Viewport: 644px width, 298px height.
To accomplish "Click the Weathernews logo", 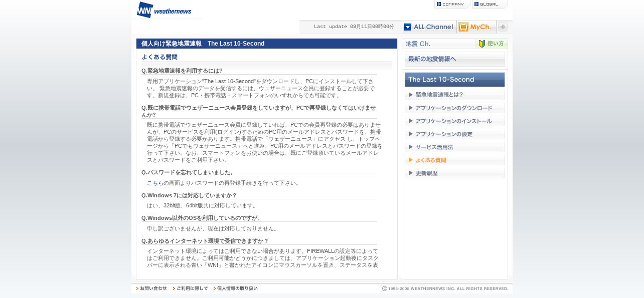I will click(164, 10).
